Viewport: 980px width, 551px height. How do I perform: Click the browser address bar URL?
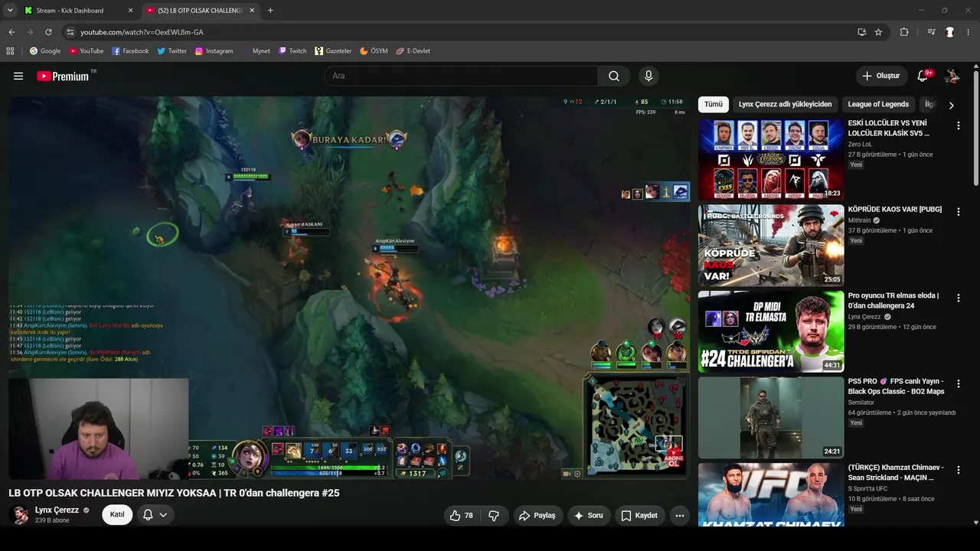tap(142, 32)
